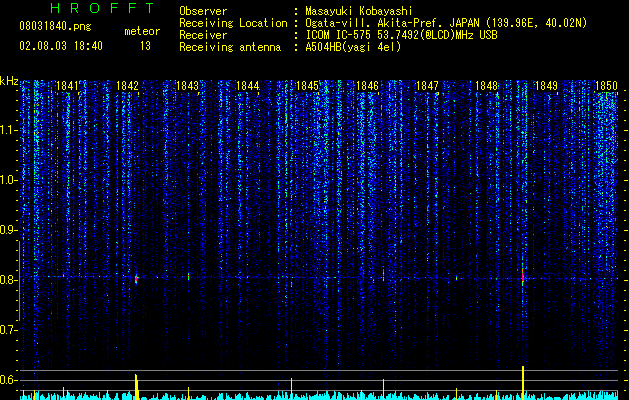Click the HROFFT title text

[103, 8]
